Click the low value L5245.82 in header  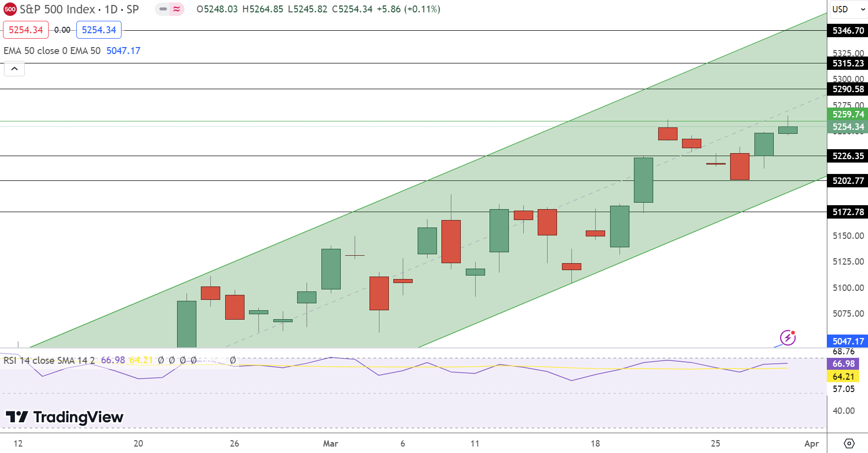(x=308, y=9)
